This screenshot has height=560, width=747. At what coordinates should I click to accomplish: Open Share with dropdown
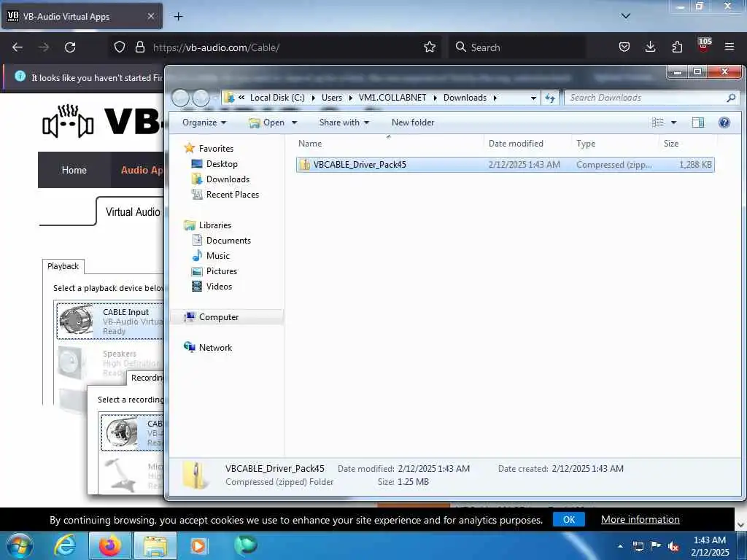(x=344, y=122)
